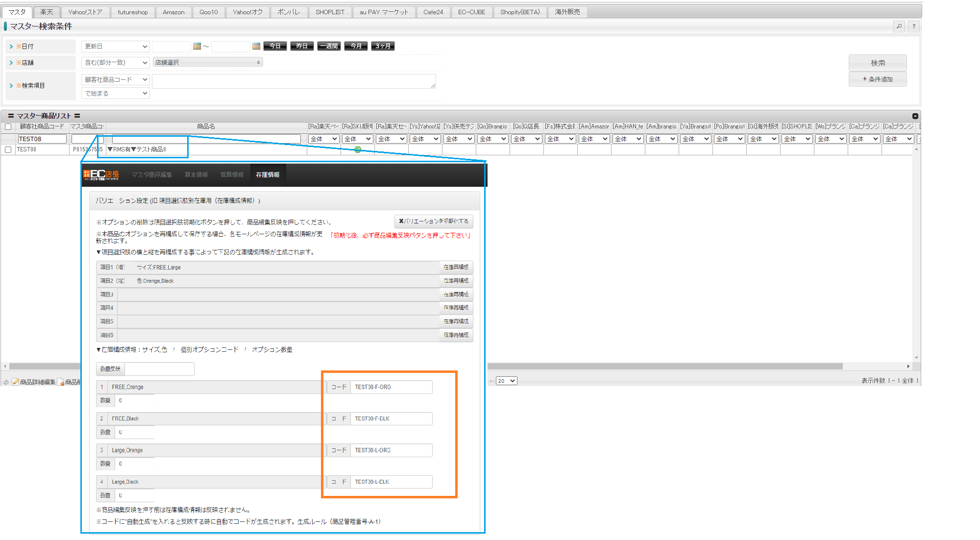
Task: Switch to the Amazon tab
Action: [173, 12]
